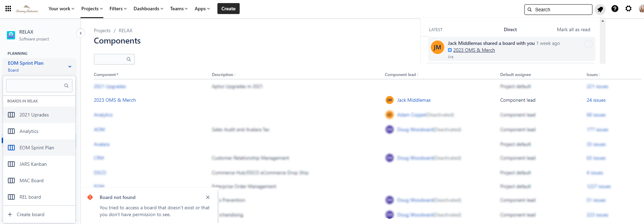Open the Help question mark icon
This screenshot has height=224, width=644.
pos(615,9)
